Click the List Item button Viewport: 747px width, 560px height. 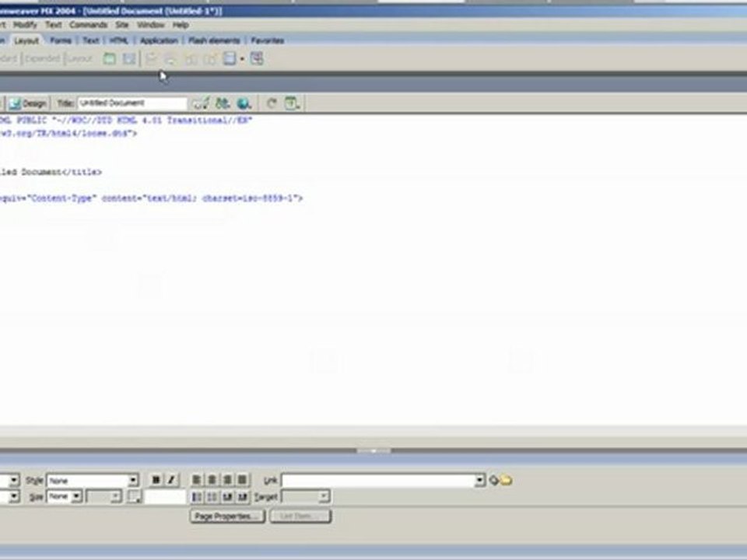click(x=300, y=516)
